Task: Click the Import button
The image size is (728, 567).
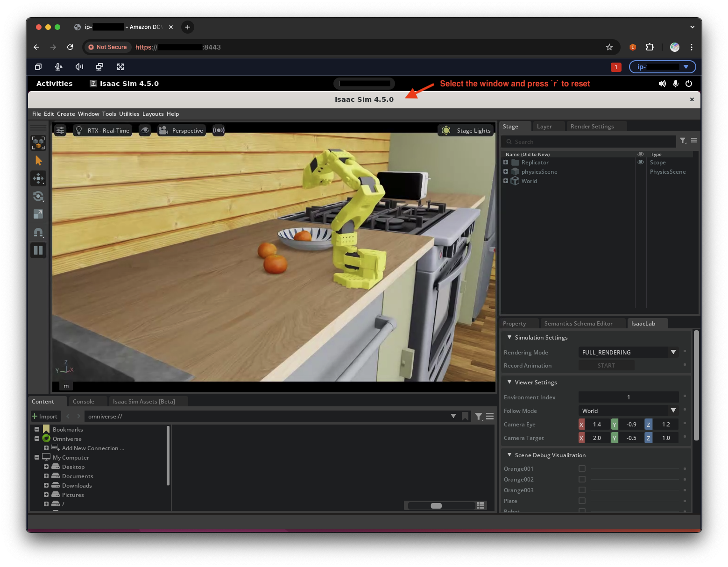Action: click(x=45, y=416)
